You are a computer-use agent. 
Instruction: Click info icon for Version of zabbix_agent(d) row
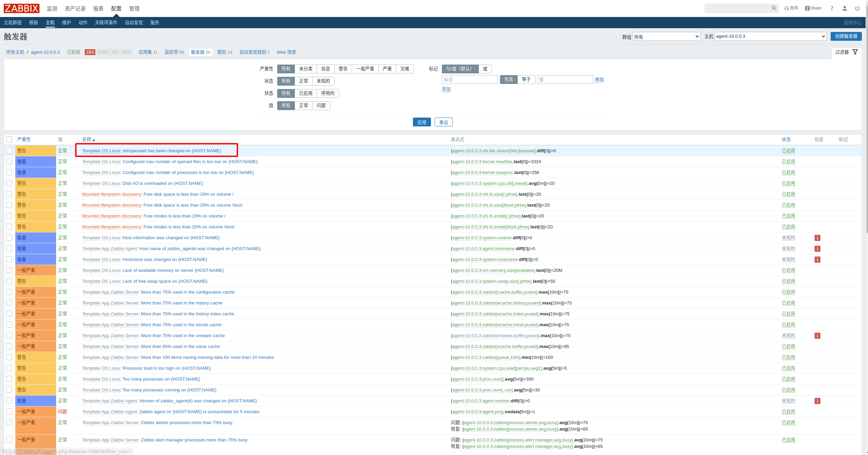click(817, 401)
